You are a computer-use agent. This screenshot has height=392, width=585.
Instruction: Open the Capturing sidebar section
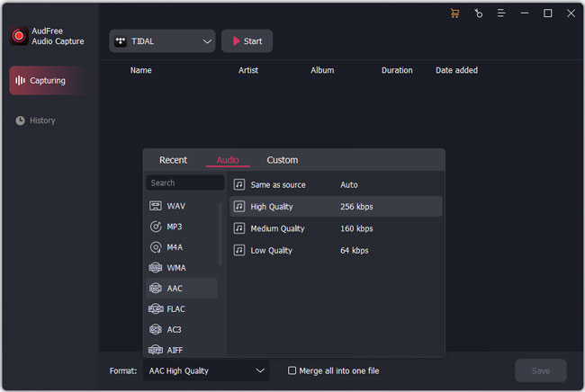tap(50, 81)
